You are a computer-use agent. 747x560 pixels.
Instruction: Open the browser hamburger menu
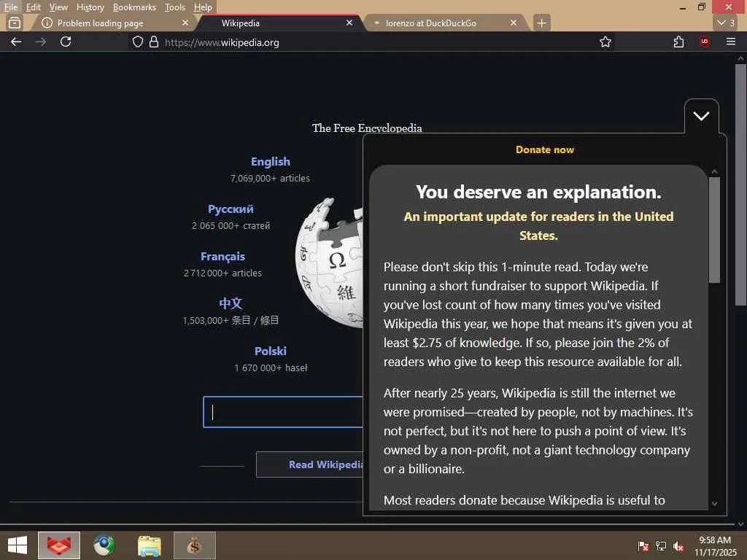point(730,42)
